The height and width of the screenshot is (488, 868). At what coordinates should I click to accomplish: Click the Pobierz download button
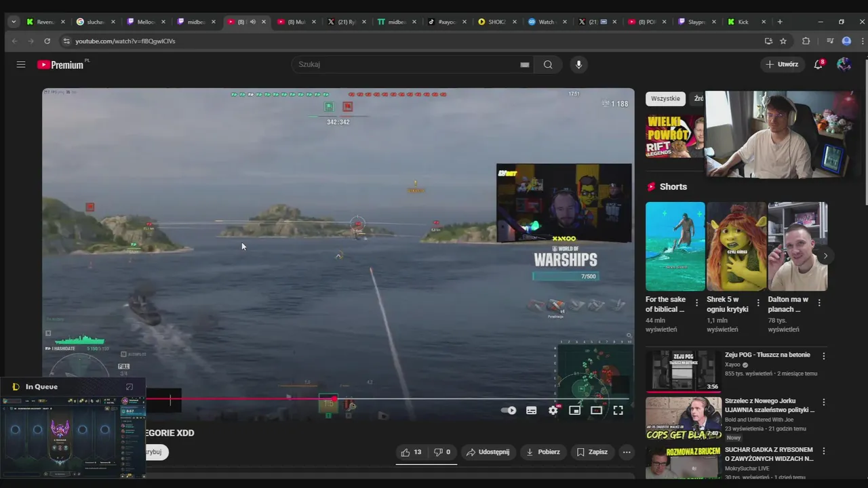tap(543, 452)
